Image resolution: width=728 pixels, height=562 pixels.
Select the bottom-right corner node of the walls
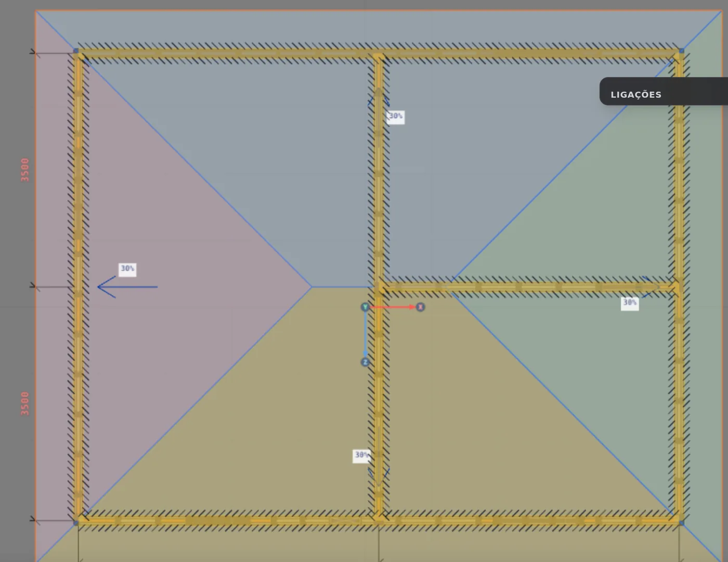[681, 522]
